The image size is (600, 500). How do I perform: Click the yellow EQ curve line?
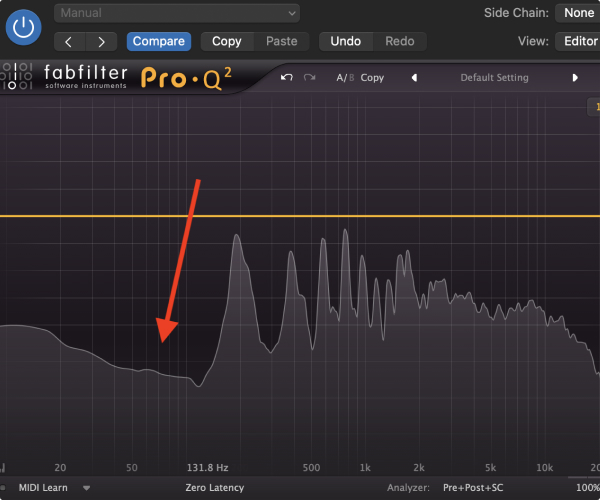tap(300, 216)
